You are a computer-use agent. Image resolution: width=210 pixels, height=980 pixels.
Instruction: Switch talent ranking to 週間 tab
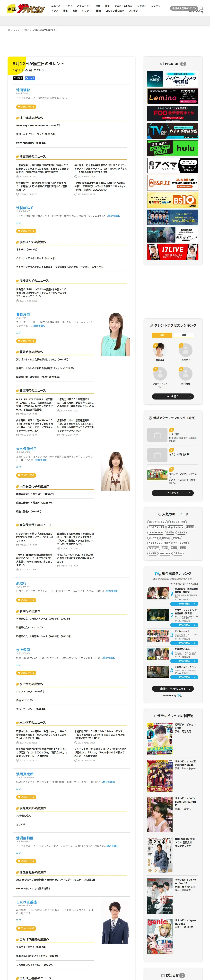click(184, 335)
